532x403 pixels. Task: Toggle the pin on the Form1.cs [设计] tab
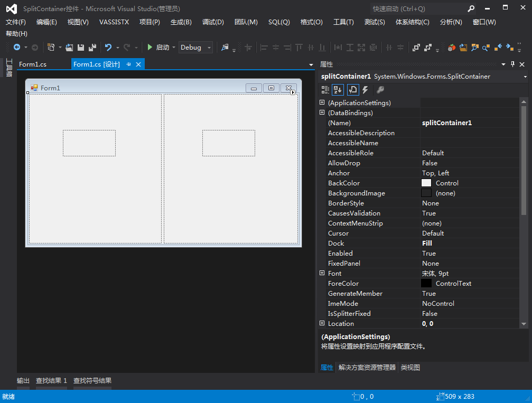click(129, 64)
